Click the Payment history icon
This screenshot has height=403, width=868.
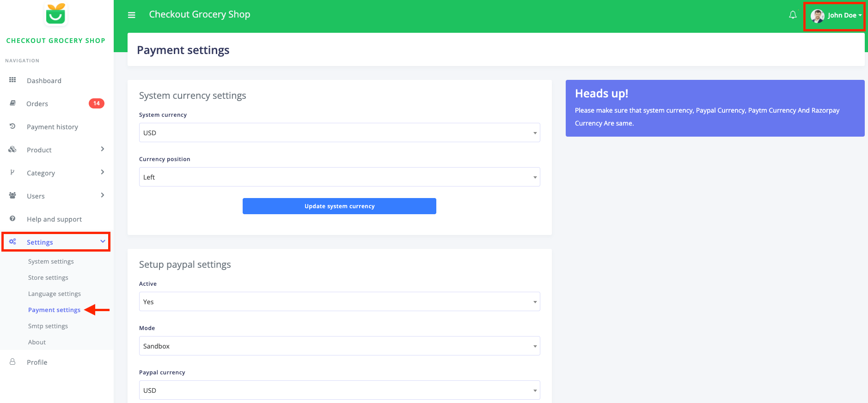click(12, 126)
